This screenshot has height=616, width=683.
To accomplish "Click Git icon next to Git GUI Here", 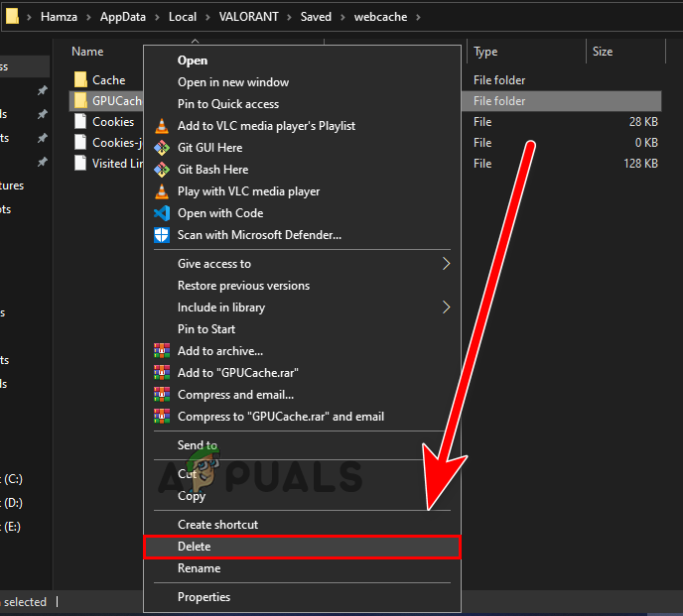I will (162, 148).
